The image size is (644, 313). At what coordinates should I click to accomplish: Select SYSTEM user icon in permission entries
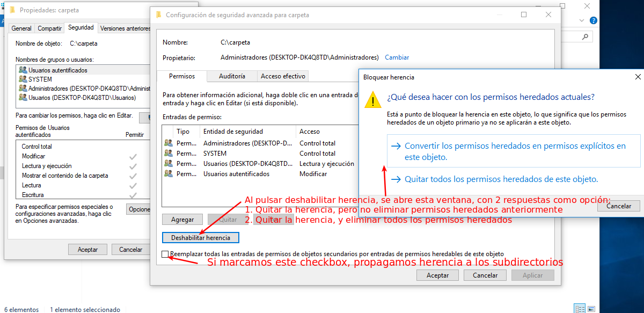[x=169, y=154]
